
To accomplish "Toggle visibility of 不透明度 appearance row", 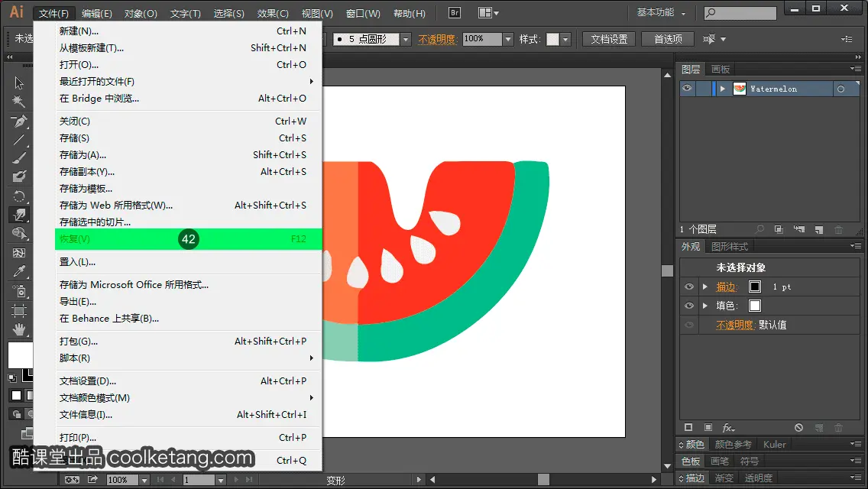I will [688, 325].
